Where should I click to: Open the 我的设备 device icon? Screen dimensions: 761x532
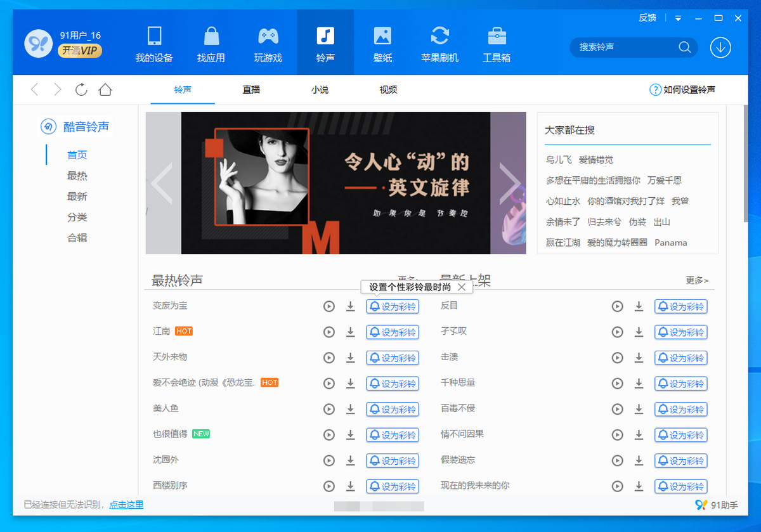tap(154, 36)
